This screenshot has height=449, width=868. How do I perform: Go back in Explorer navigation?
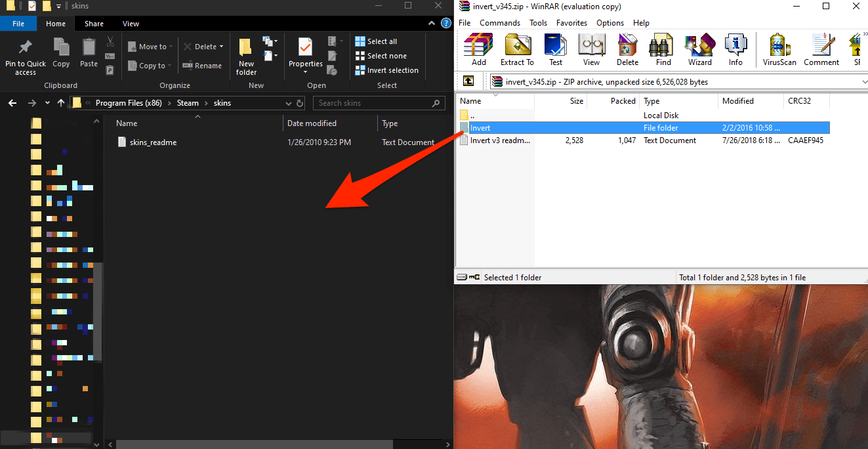pyautogui.click(x=12, y=103)
